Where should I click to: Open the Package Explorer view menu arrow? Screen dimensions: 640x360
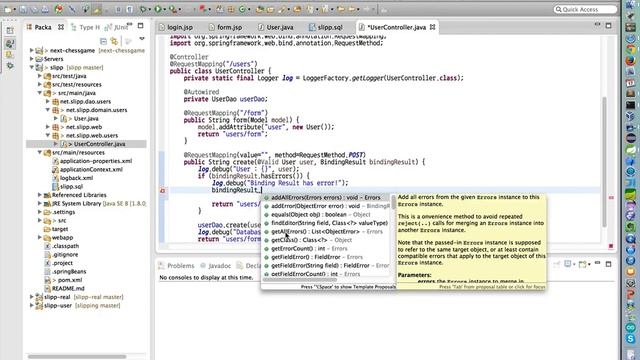pos(142,40)
